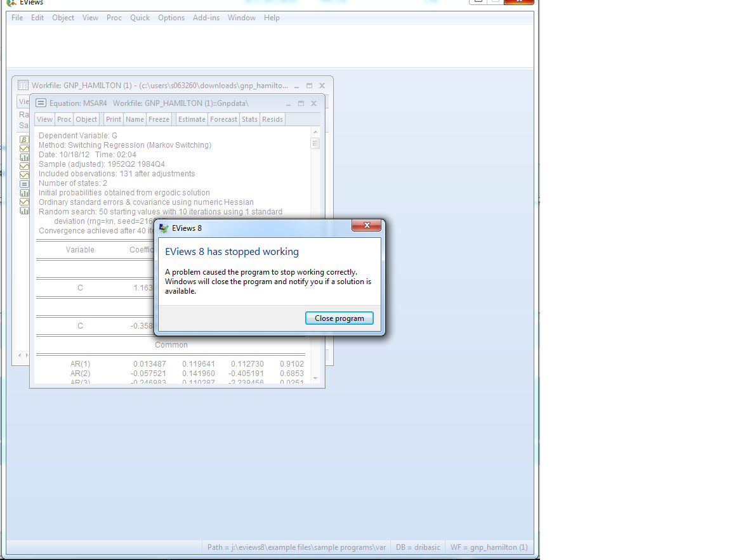Close the Equation MSAR4 window
The width and height of the screenshot is (731, 560).
(x=313, y=103)
